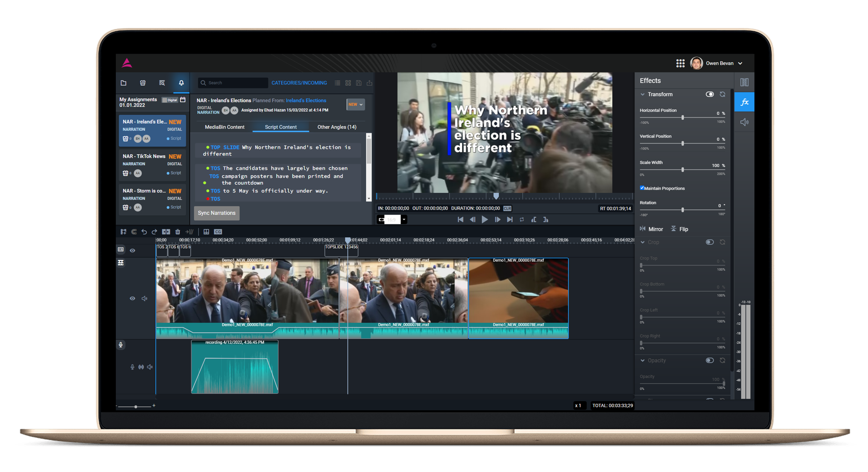Click the undo arrow in timeline toolbar

pyautogui.click(x=144, y=232)
